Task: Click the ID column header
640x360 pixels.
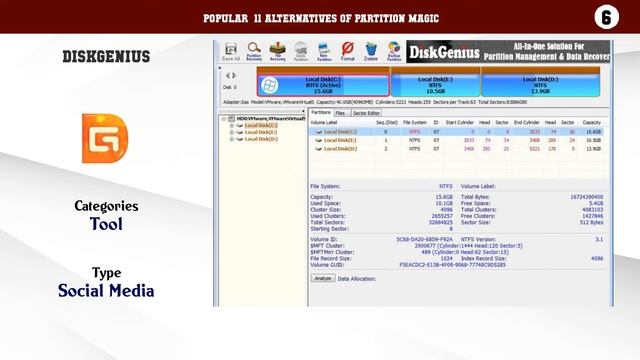Action: pyautogui.click(x=436, y=122)
